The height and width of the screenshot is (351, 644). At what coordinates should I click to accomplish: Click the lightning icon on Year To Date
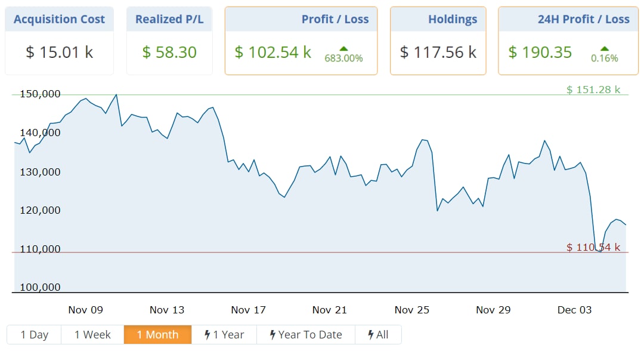(273, 335)
